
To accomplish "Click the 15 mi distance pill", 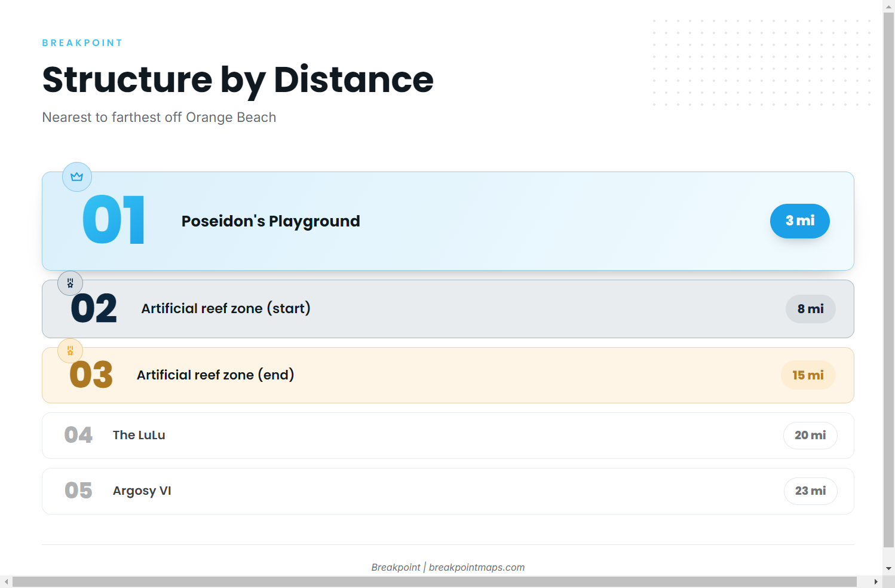I will [808, 375].
